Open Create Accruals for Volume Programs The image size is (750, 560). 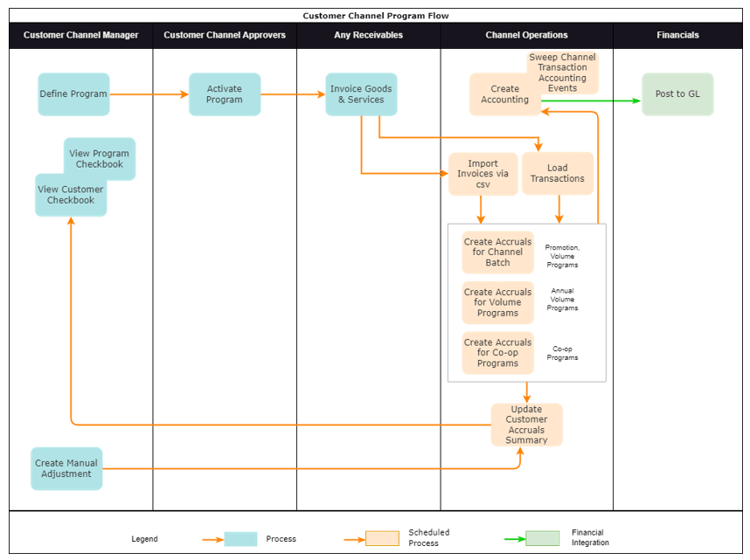(497, 302)
